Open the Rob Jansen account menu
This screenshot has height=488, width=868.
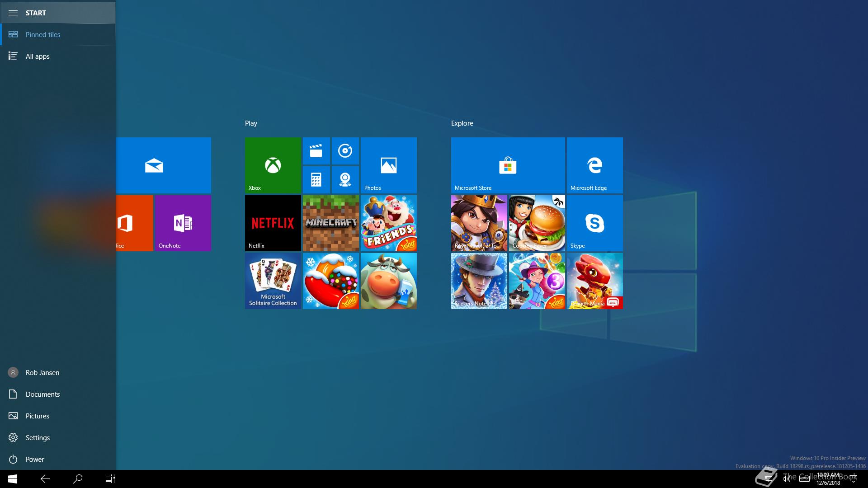pyautogui.click(x=57, y=372)
